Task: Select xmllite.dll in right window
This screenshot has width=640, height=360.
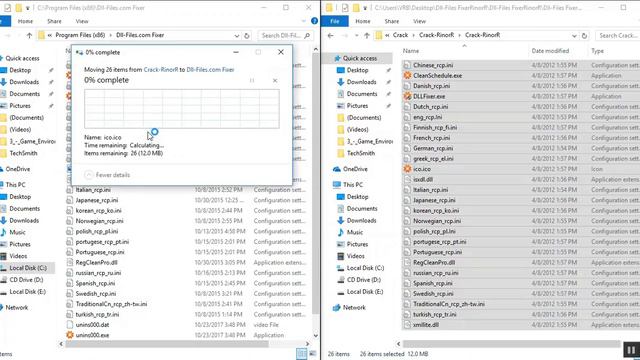Action: pos(426,325)
